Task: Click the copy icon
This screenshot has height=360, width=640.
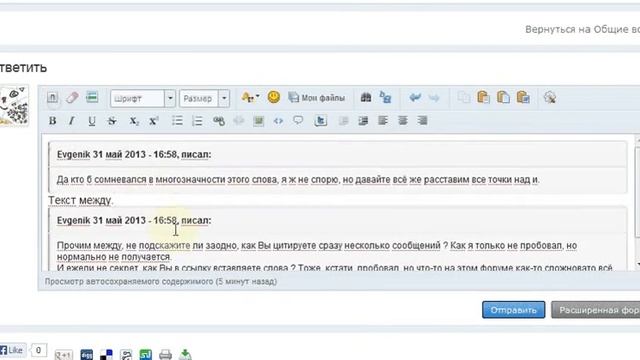Action: coord(464,98)
